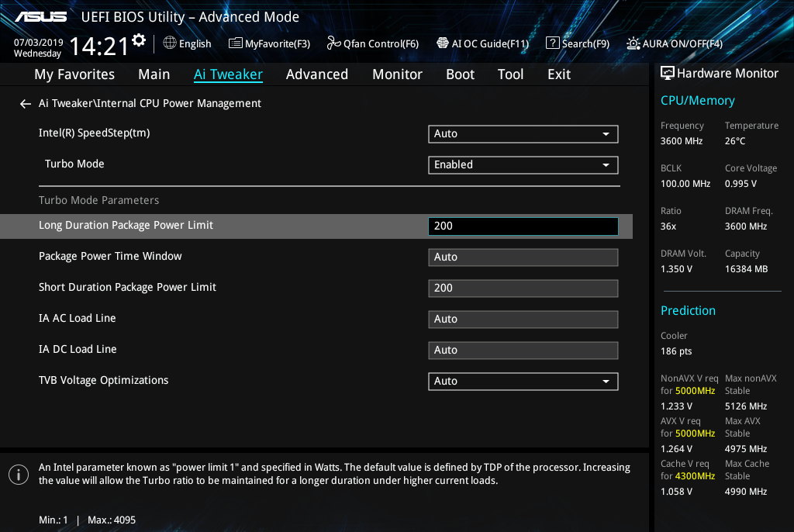Open the Monitor tab
The height and width of the screenshot is (532, 794).
click(397, 74)
